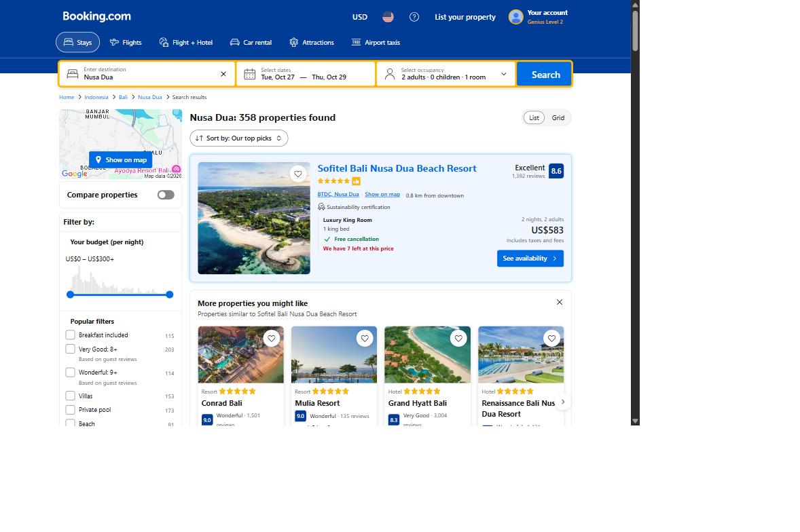Select the Flights tab

tap(126, 42)
